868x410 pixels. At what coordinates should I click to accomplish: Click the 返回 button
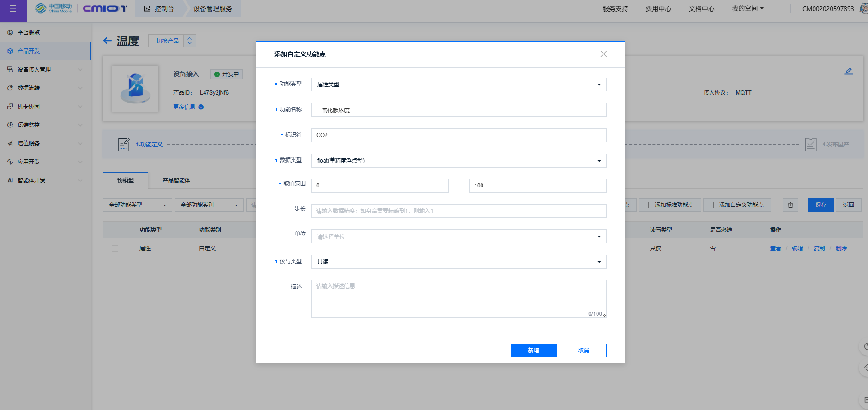tap(849, 205)
